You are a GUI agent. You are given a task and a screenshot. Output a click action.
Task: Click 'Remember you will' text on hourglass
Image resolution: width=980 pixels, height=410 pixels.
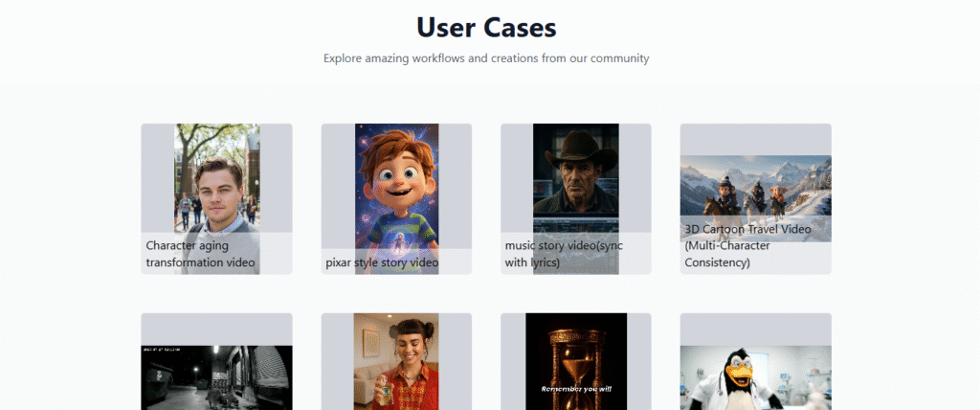[575, 389]
